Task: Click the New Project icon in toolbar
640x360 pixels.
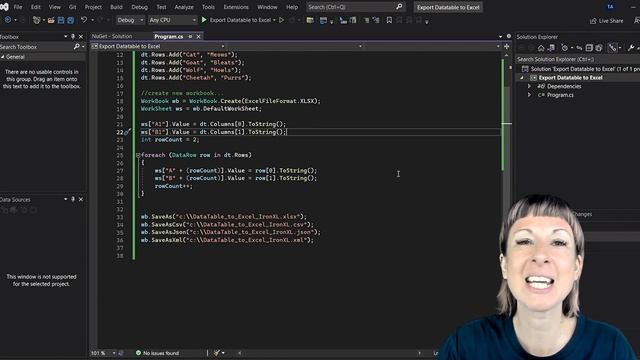Action: pyautogui.click(x=36, y=20)
